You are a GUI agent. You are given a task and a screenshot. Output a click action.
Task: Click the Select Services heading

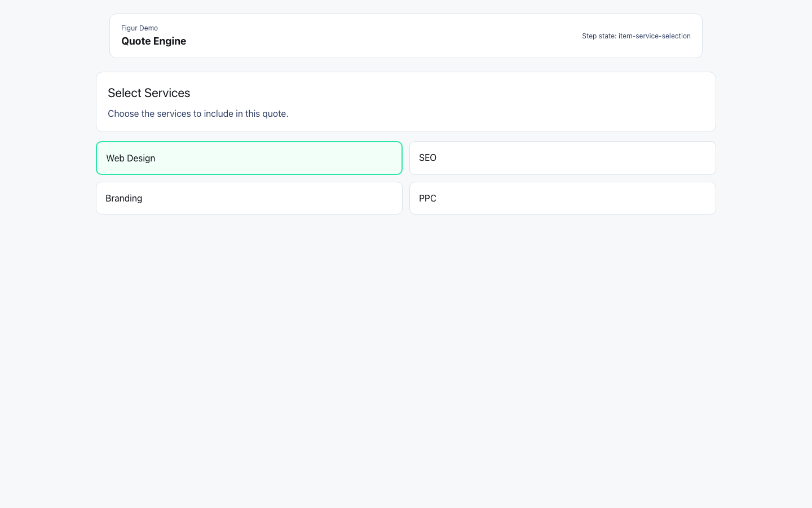[x=149, y=93]
